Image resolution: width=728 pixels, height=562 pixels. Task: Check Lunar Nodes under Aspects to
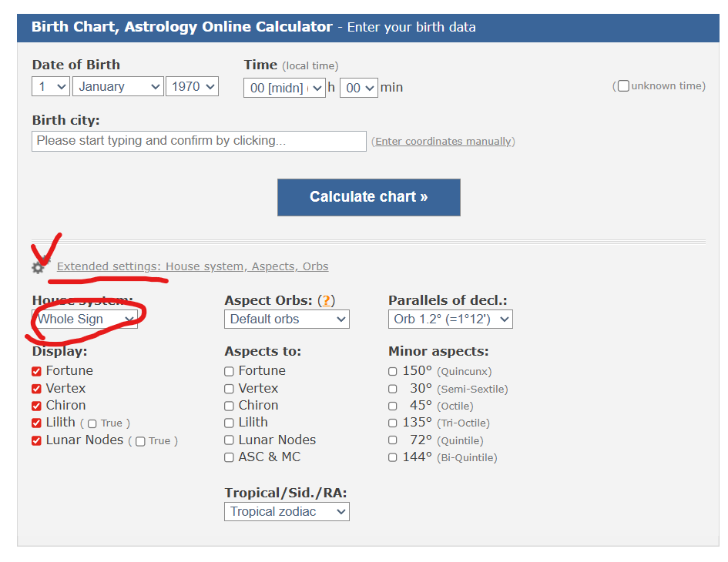click(x=229, y=440)
